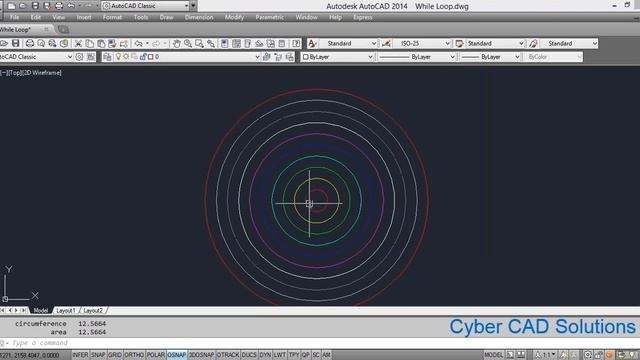Viewport: 640px width, 360px height.
Task: Open the DesignCenter icon
Action: click(236, 43)
